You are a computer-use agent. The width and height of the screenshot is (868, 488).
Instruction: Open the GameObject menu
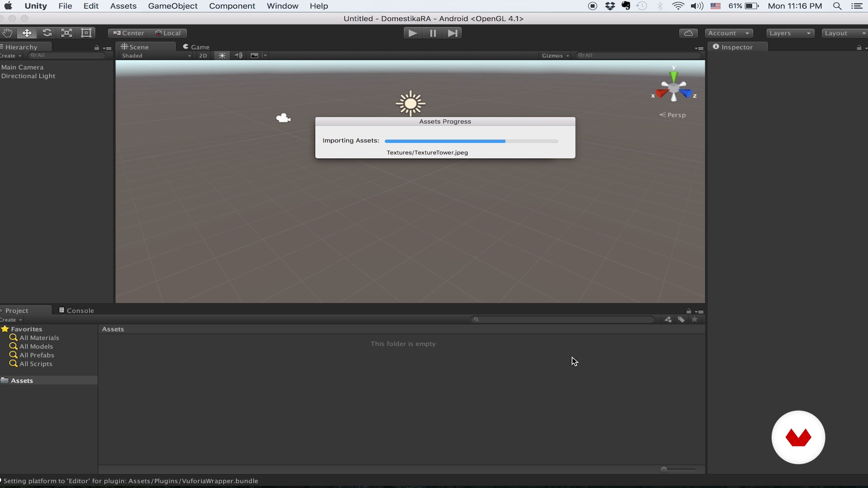coord(173,6)
